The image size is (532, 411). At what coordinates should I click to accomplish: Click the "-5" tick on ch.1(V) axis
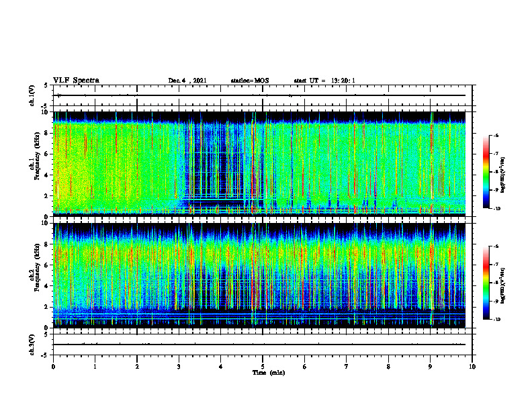[46, 106]
